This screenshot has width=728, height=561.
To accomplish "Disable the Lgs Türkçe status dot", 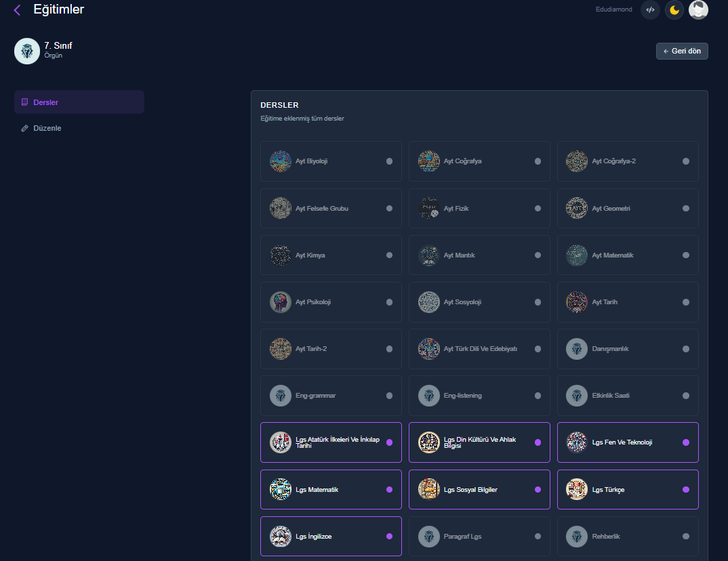I will [x=686, y=489].
